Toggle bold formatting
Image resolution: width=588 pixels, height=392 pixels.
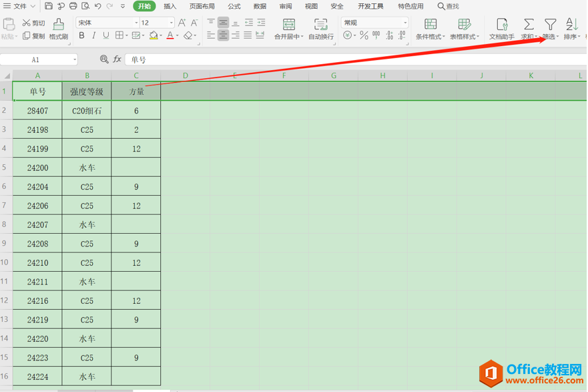(x=81, y=35)
